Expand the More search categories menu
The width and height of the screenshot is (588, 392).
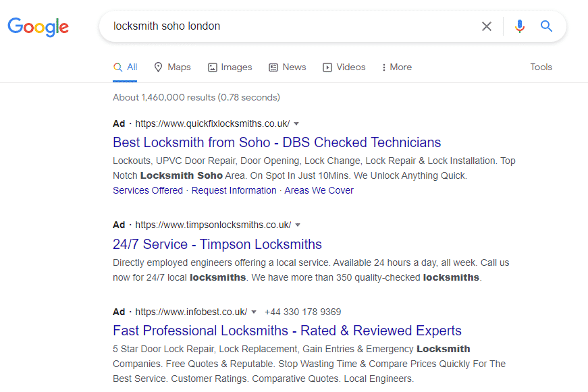point(396,67)
